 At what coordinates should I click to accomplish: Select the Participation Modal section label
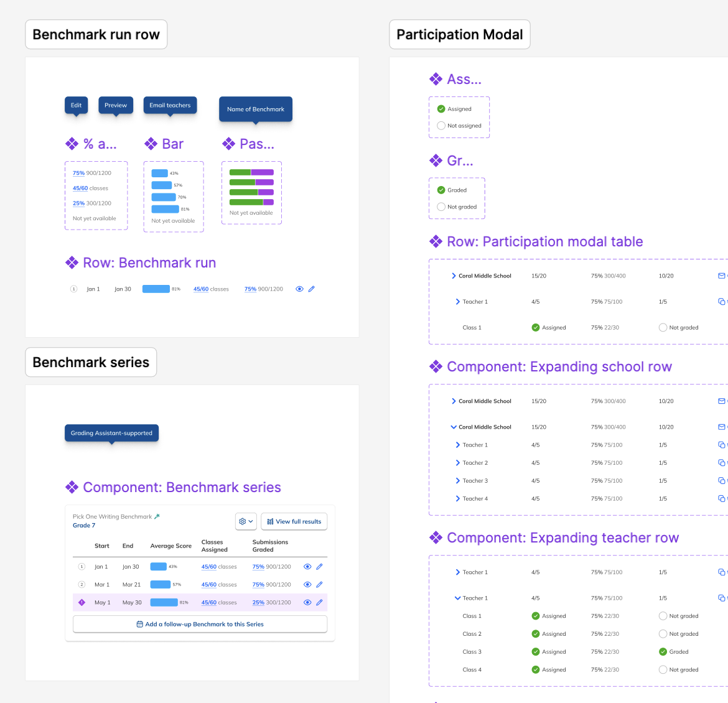click(x=459, y=35)
